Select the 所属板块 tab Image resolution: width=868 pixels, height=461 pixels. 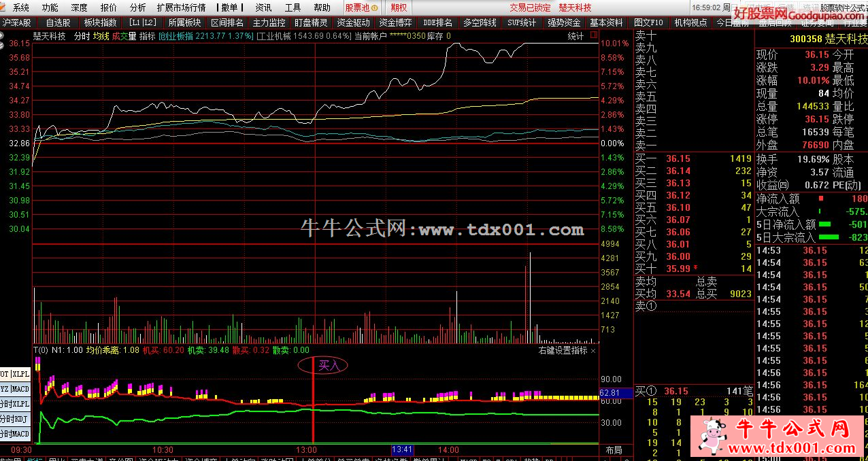[x=184, y=22]
